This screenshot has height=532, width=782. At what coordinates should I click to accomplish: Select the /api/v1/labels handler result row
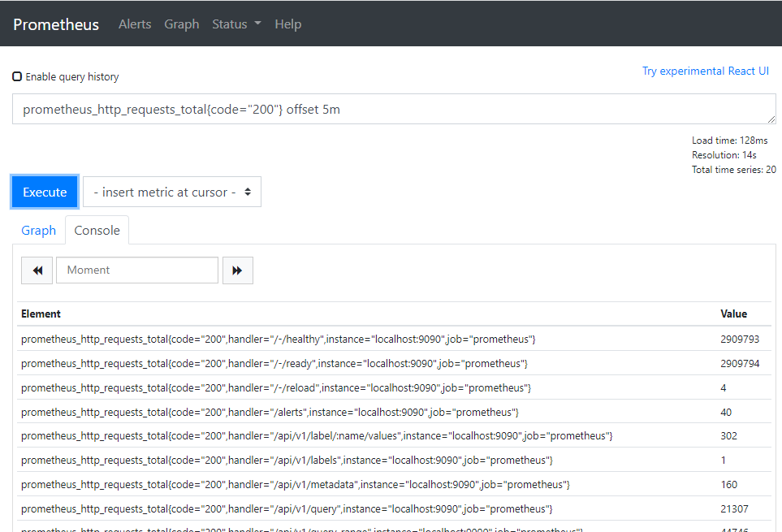(x=287, y=461)
